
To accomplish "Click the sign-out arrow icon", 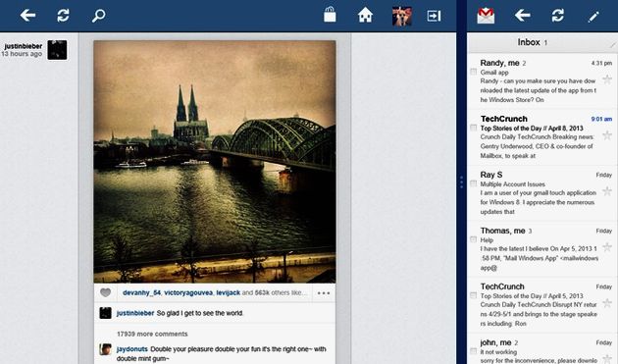I will pos(434,16).
